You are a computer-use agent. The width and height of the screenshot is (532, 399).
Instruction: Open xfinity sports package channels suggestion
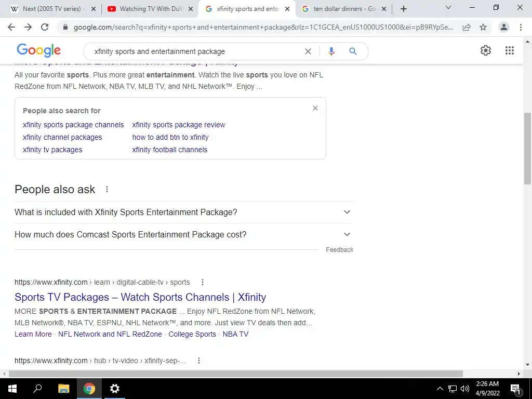(73, 125)
